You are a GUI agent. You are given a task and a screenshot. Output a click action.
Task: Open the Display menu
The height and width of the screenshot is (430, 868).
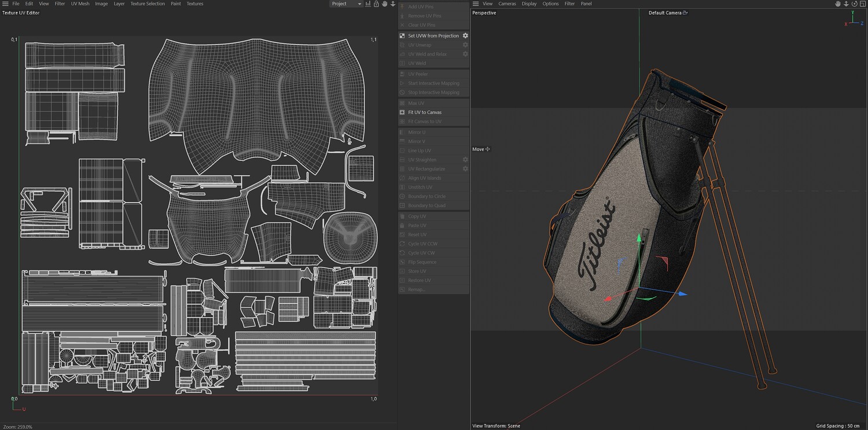[x=529, y=3]
